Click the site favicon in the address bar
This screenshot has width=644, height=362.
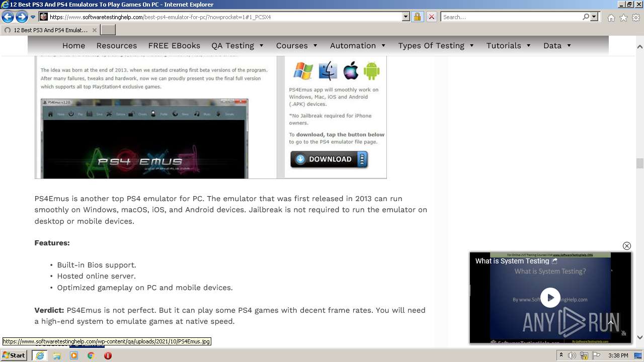[44, 17]
